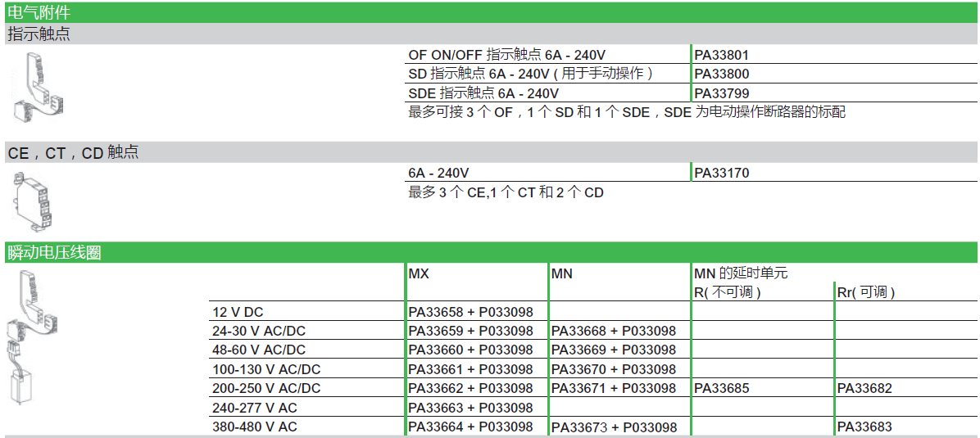Select the 指示触点 section header
The height and width of the screenshot is (438, 980).
39,34
